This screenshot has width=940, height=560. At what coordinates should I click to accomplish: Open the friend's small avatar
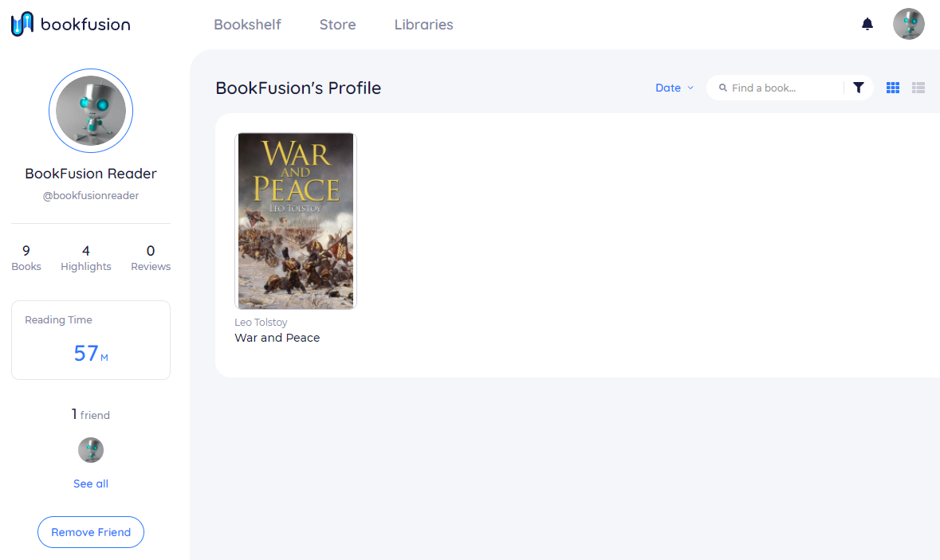point(91,450)
